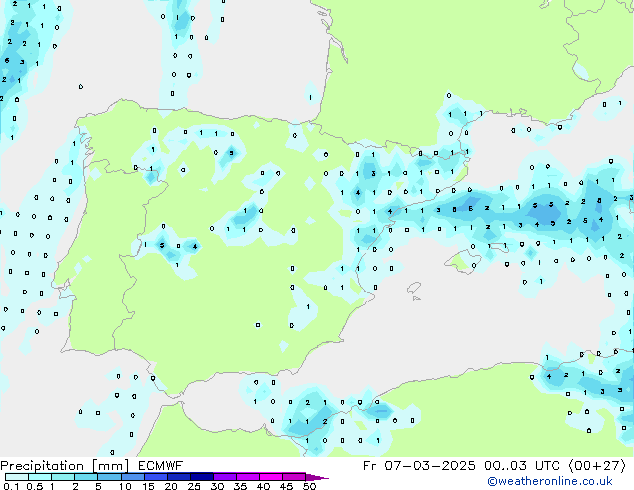Click the 'Precipitation' title text
Viewport: 634px width, 490px height.
tap(42, 466)
